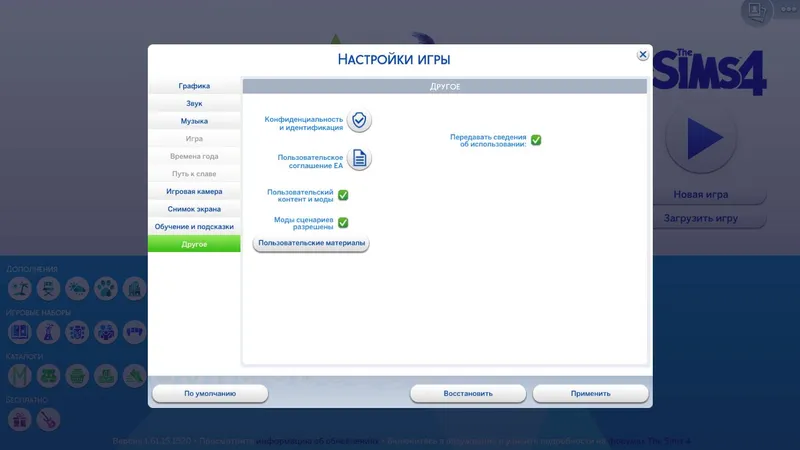Select the gift box free pack icon
800x450 pixels.
pos(20,420)
